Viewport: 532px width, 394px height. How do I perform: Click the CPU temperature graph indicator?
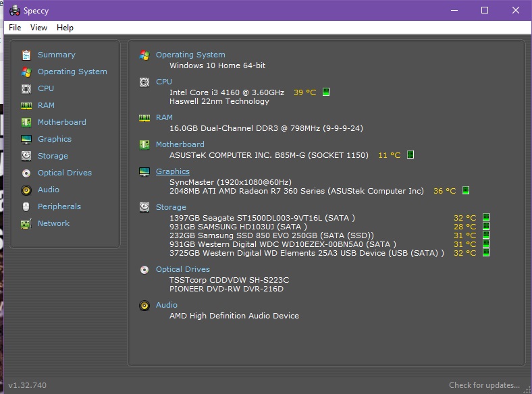[x=326, y=92]
